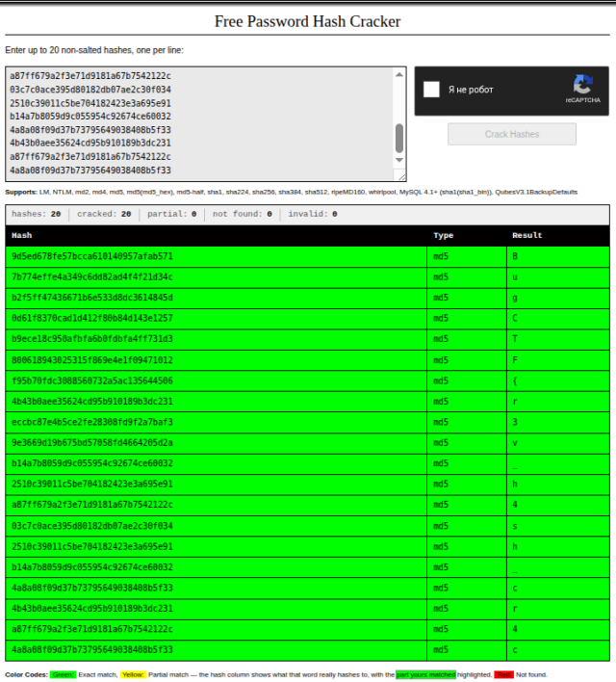Select hash eccbc87e4b5ce2fe28308fd9f2a7baf3 in results
This screenshot has height=682, width=616.
(92, 422)
